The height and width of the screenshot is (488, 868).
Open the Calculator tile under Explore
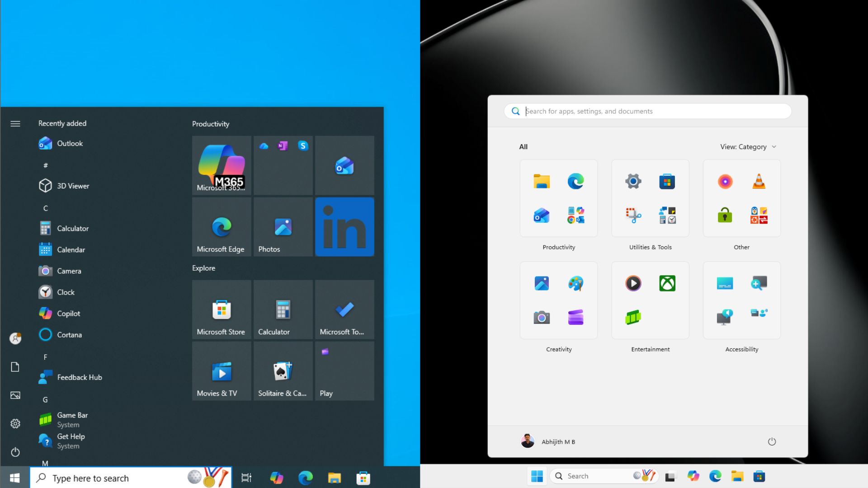[x=283, y=310]
